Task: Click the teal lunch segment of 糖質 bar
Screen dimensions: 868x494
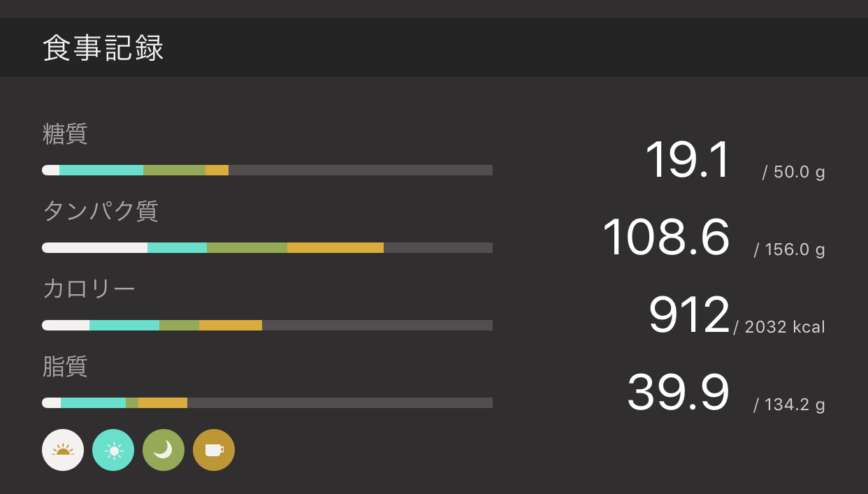Action: pyautogui.click(x=101, y=170)
